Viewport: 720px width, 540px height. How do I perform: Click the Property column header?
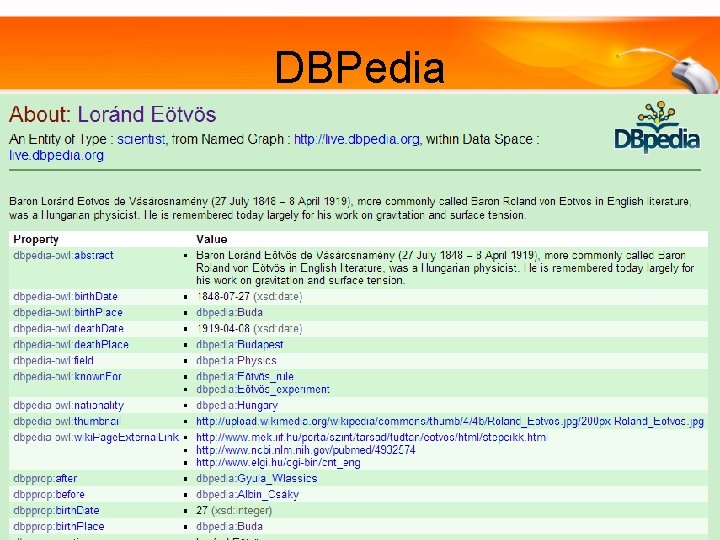pos(36,239)
